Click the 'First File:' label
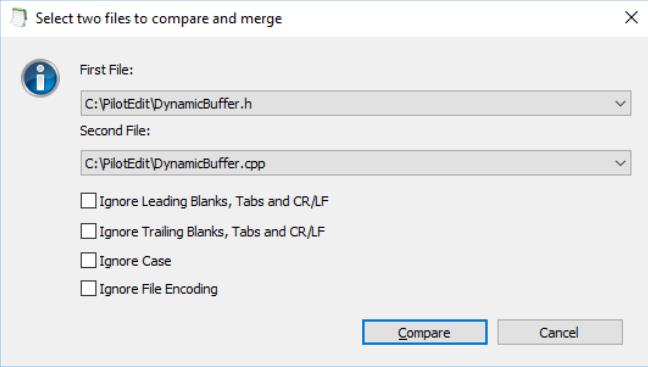The image size is (648, 367). (x=107, y=70)
